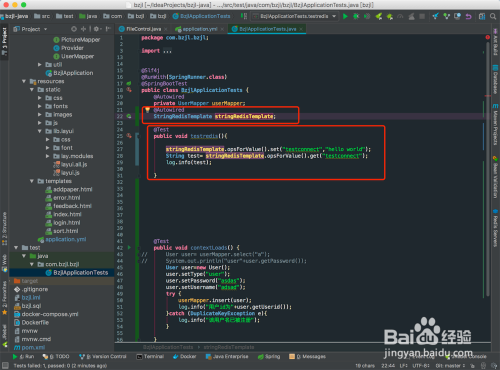Image resolution: width=500 pixels, height=370 pixels.
Task: Run the BzjlApplicationTests.testredis configuration
Action: pos(345,16)
